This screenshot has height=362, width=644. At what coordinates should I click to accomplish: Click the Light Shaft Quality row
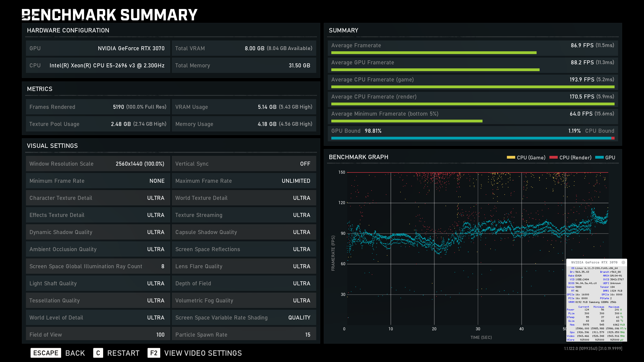(98, 283)
